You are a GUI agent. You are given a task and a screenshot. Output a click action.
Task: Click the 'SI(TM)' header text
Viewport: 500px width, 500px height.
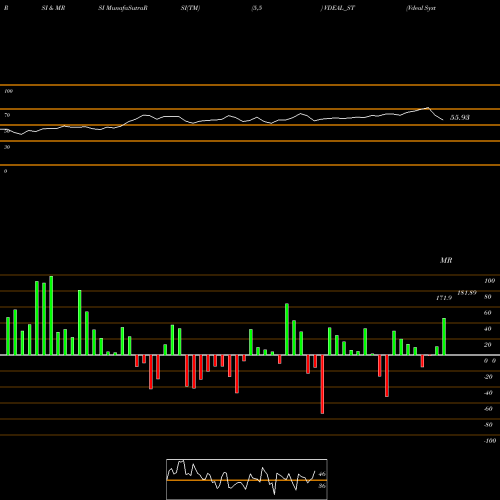(190, 8)
